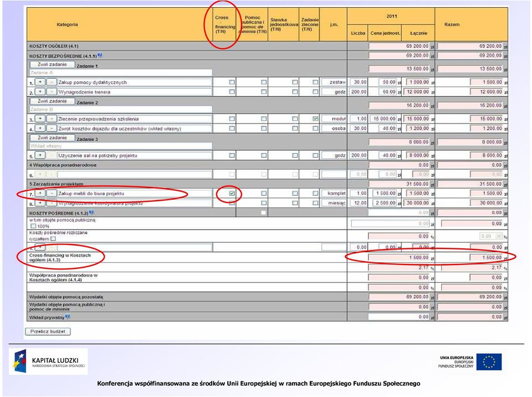The image size is (532, 397).
Task: Tick the 100% checkbox under objęte pomocą publiczną
Action: (x=33, y=226)
